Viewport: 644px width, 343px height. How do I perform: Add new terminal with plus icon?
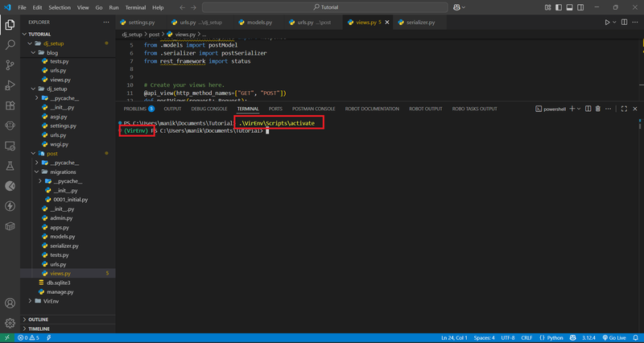[x=572, y=109]
